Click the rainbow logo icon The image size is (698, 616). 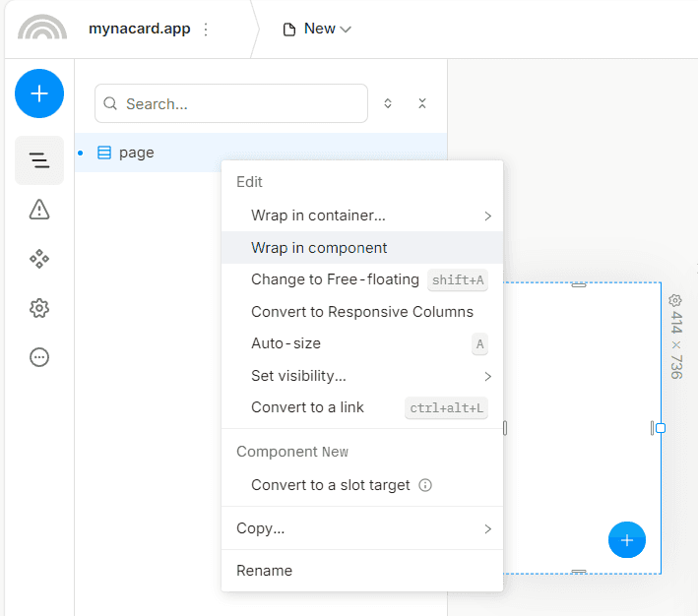click(x=42, y=28)
